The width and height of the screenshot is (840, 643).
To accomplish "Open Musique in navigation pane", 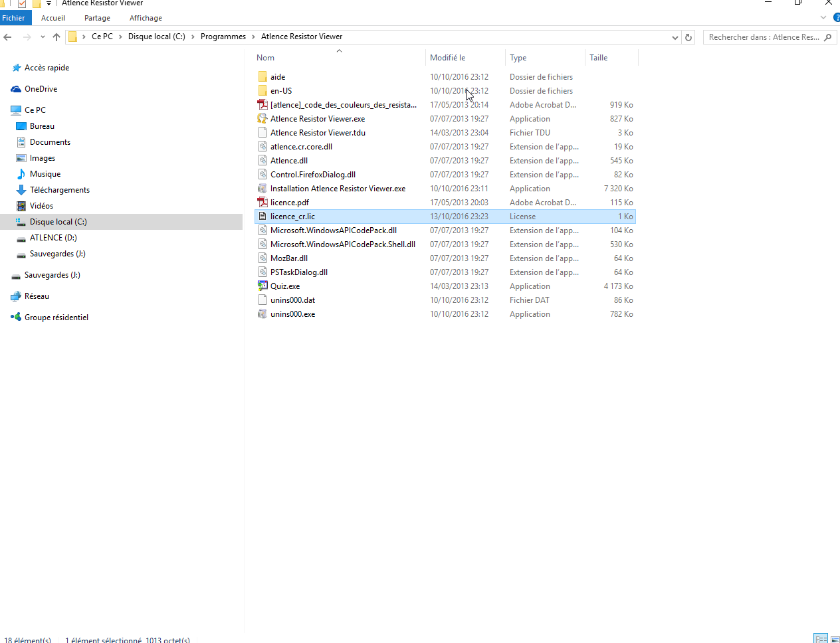I will [x=45, y=174].
